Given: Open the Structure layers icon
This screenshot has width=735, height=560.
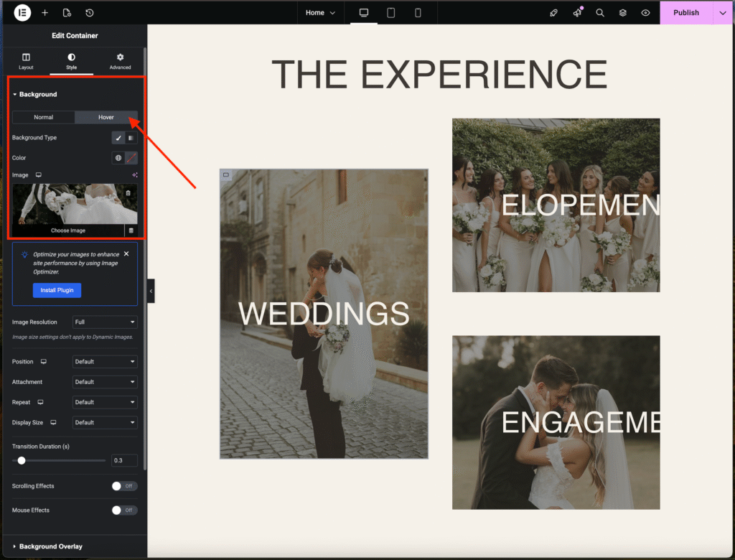Looking at the screenshot, I should 623,13.
